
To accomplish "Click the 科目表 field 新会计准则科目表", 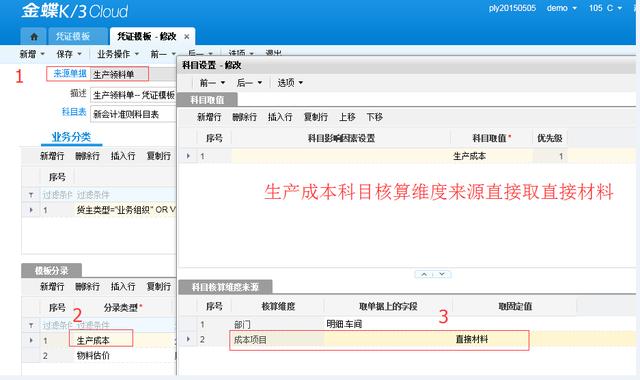I will (x=133, y=114).
